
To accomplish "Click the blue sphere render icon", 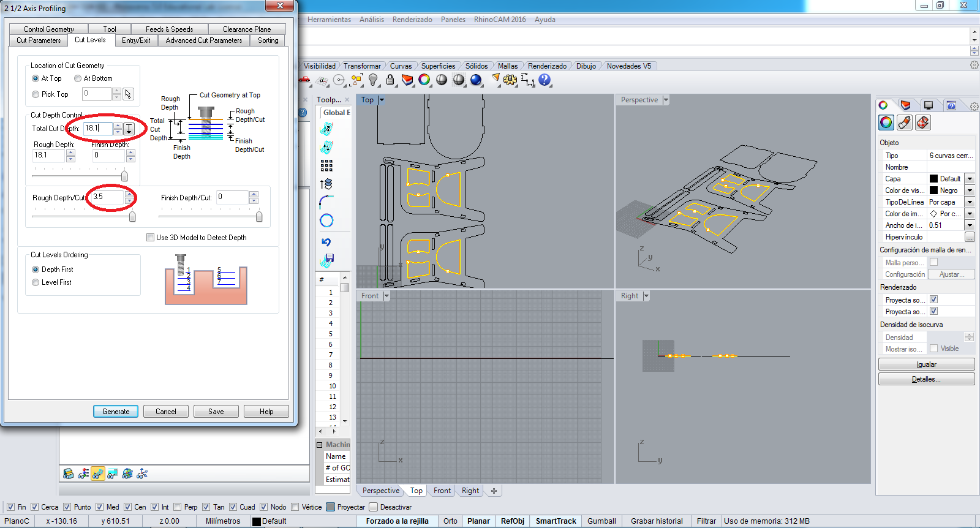I will (x=476, y=80).
